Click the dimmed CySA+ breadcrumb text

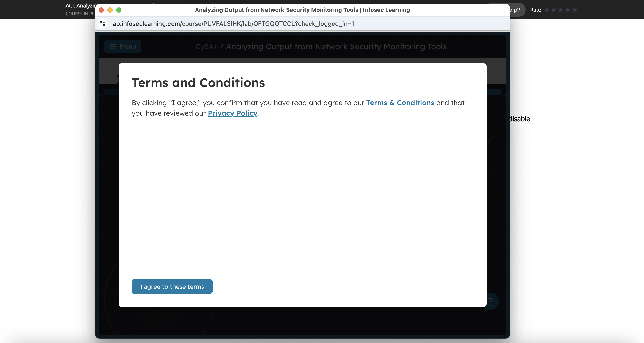tap(207, 47)
